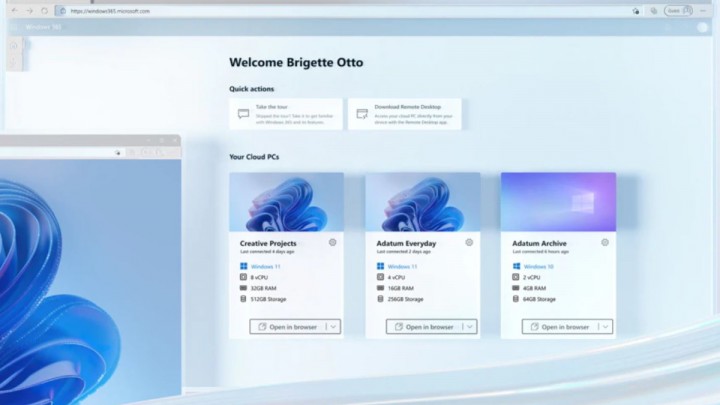Select Download Remote Desktop quick action

405,114
